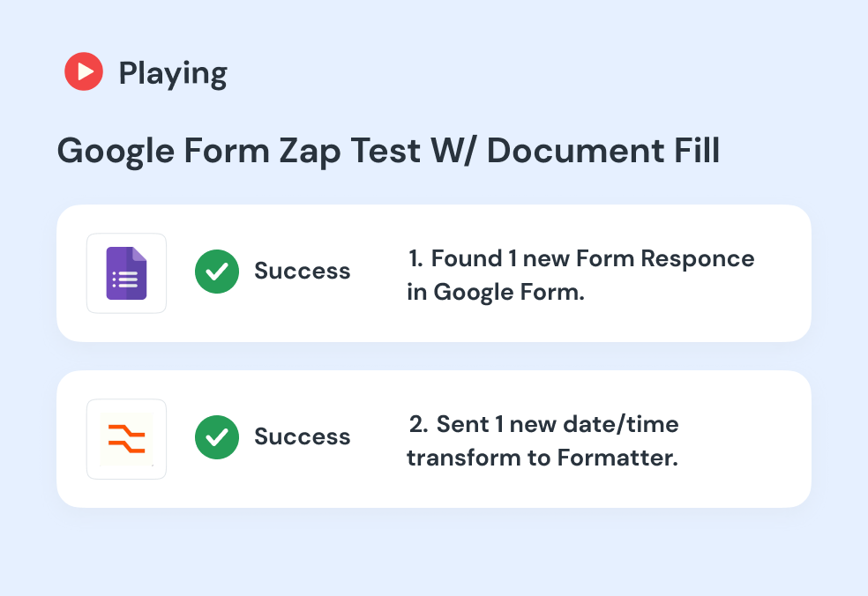Click the 'Zap Test' words in the heading
Viewport: 868px width, 596px height.
pos(350,152)
